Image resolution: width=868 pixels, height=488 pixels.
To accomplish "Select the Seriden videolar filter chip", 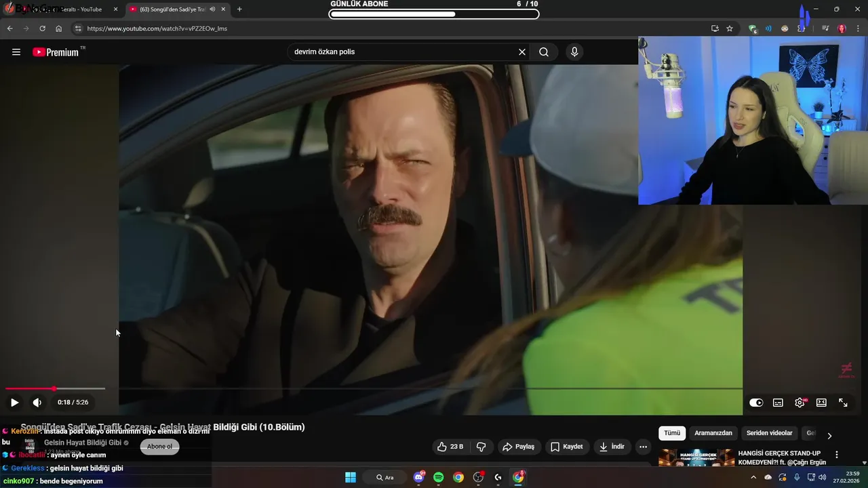I will click(769, 433).
